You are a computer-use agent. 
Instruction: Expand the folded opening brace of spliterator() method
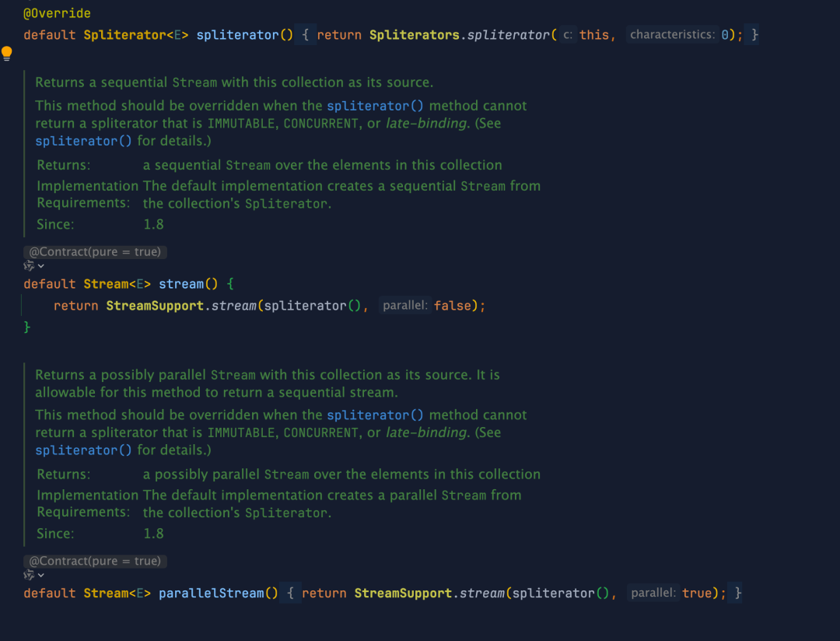click(x=306, y=35)
